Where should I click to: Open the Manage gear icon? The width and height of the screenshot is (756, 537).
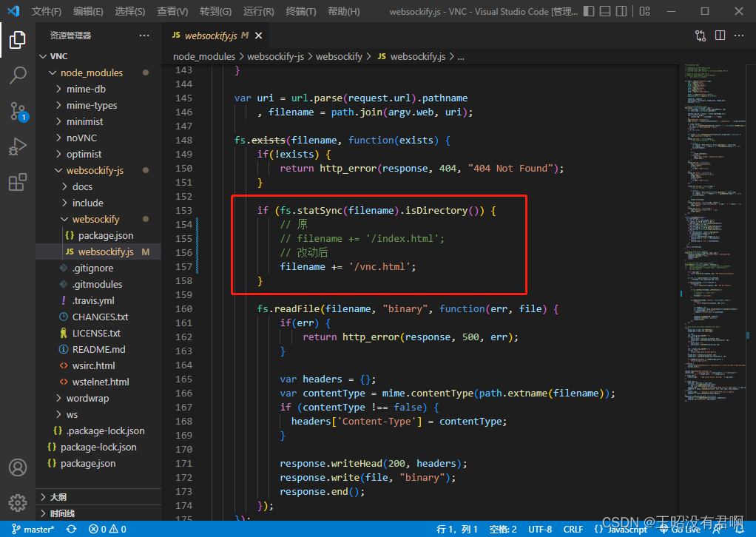pos(17,503)
